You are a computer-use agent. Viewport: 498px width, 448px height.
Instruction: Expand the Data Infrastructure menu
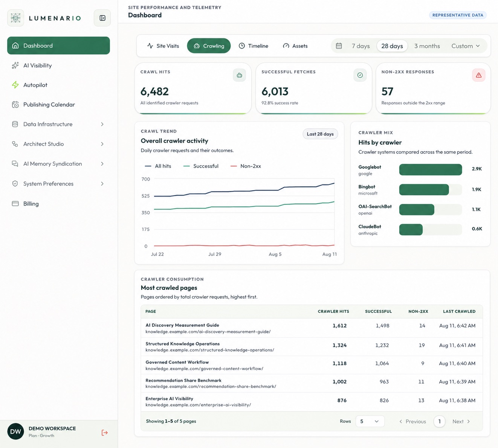(58, 124)
